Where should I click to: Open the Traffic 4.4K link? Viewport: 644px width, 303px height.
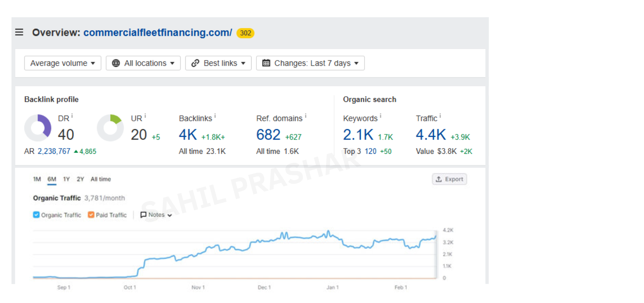pos(431,134)
